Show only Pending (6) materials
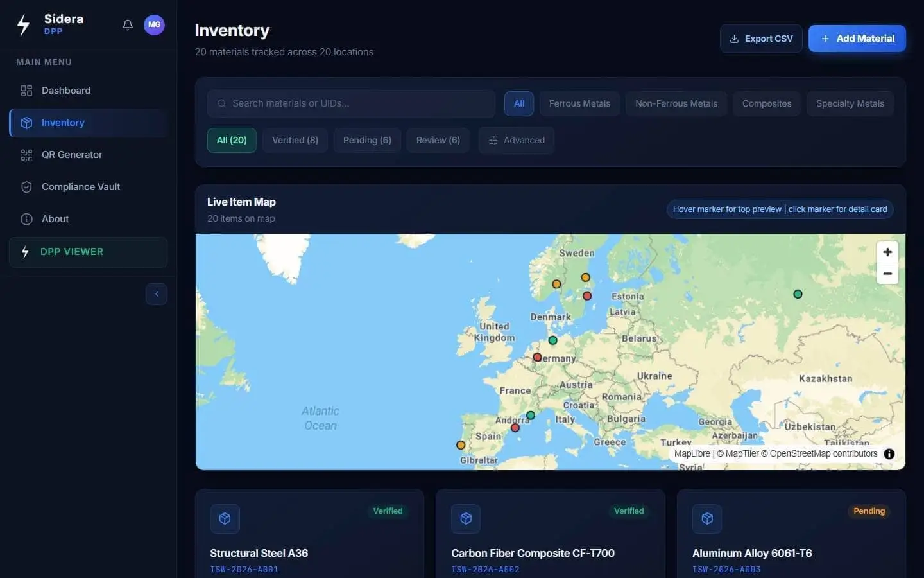Viewport: 924px width, 578px height. pos(367,140)
